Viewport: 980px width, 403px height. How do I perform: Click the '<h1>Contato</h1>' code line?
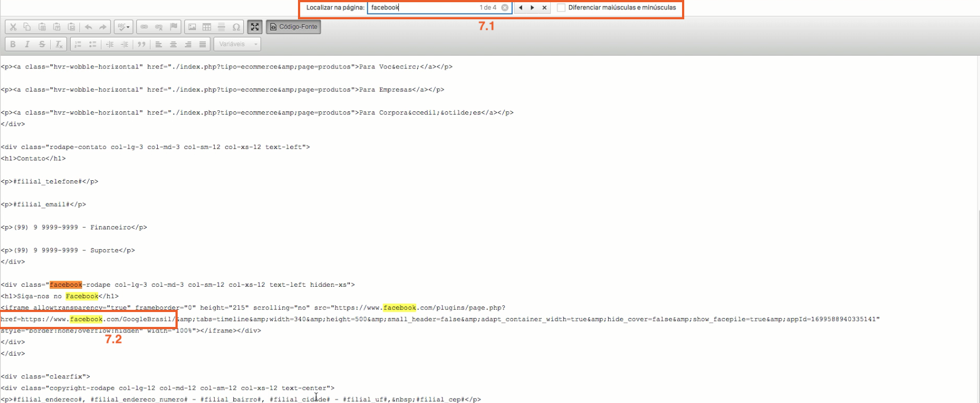coord(33,159)
